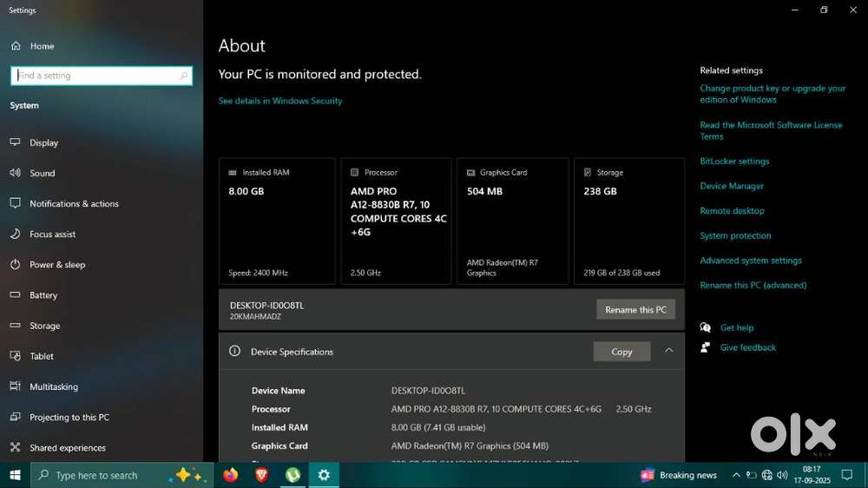868x488 pixels.
Task: Select Battery in the sidebar
Action: click(43, 295)
